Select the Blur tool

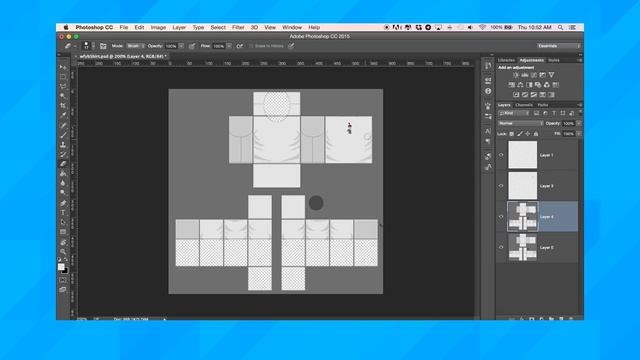[63, 183]
